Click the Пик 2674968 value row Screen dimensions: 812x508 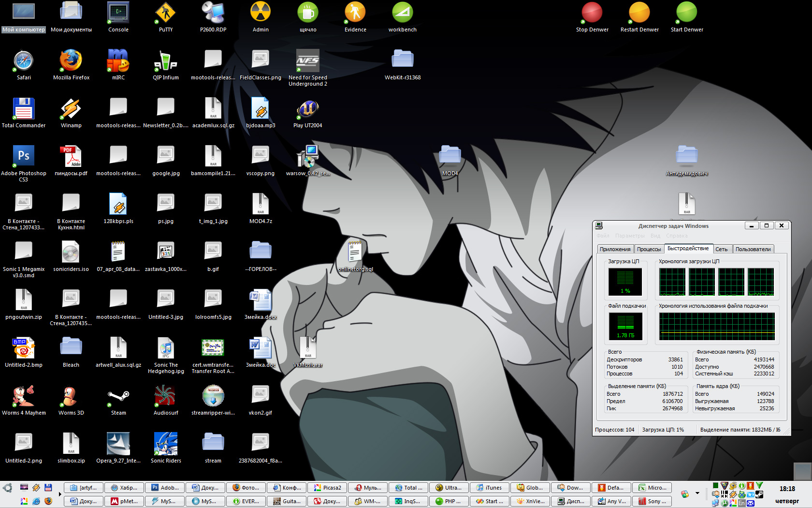coord(644,408)
